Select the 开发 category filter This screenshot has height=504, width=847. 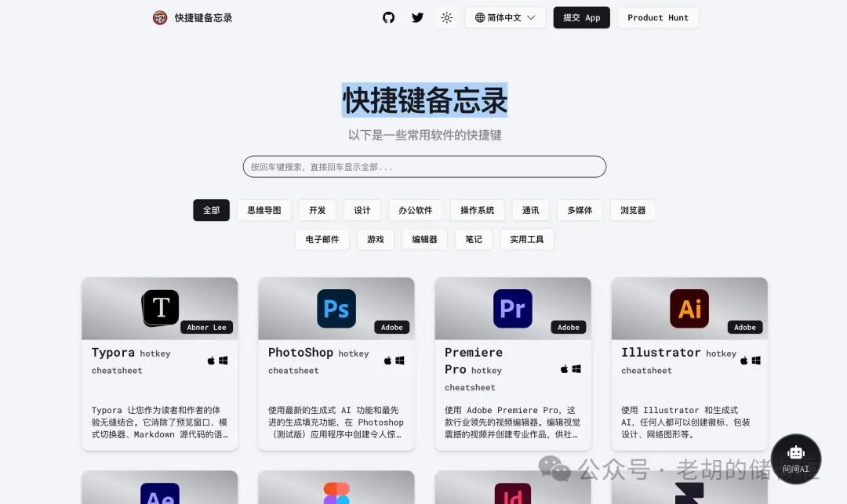[x=317, y=210]
